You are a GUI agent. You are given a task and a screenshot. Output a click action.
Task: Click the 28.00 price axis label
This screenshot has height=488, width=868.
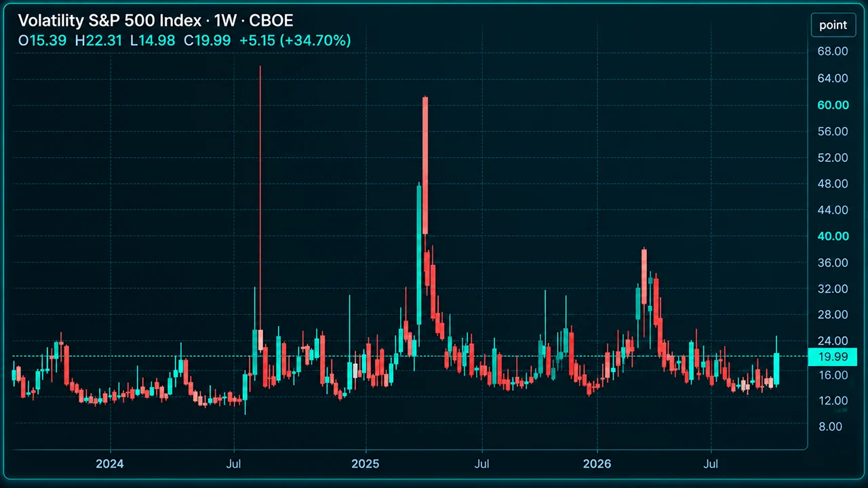[832, 315]
